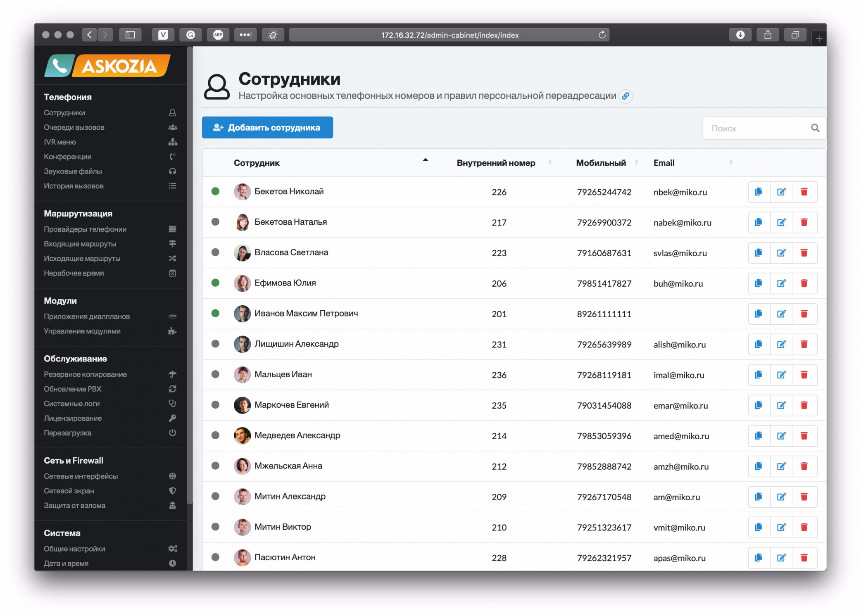
Task: Click the Добавить сотрудника button
Action: pos(267,127)
